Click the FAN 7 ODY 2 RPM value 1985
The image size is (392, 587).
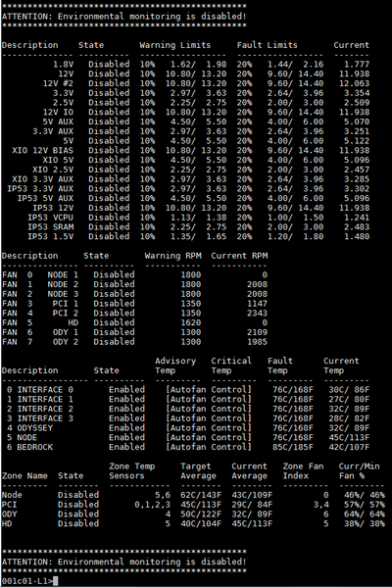click(x=257, y=342)
